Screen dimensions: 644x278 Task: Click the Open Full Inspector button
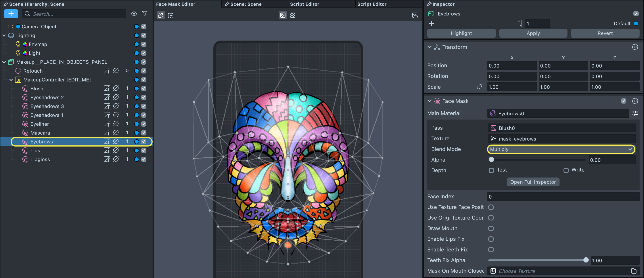coord(533,182)
